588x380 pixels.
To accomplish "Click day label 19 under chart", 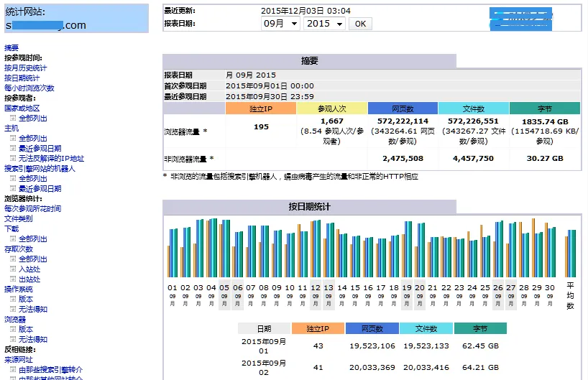I will click(x=407, y=287).
